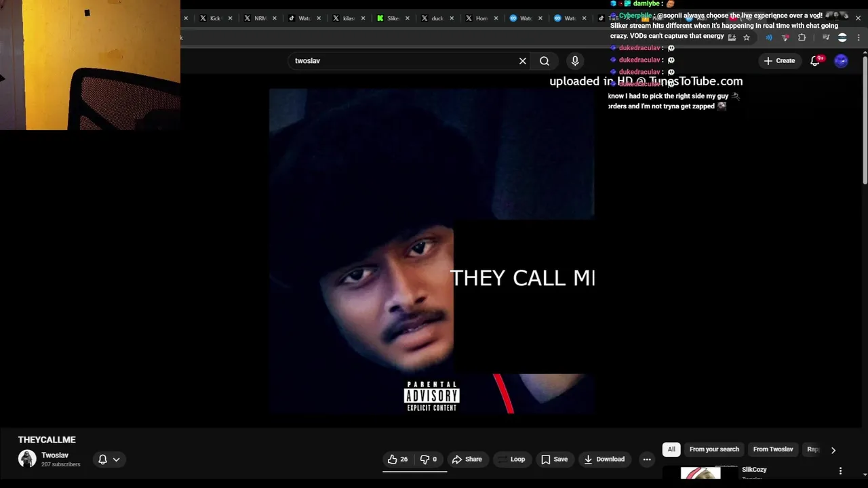Click the browser profile icon in toolbar
868x488 pixels.
(842, 38)
